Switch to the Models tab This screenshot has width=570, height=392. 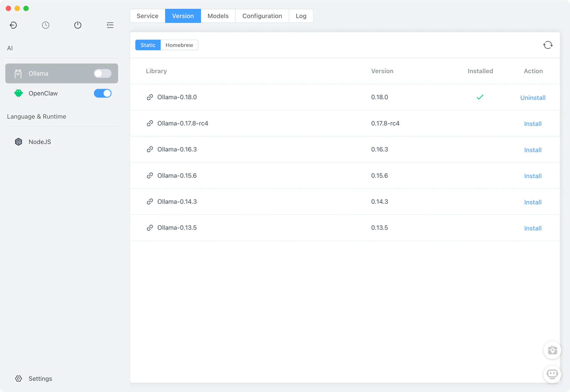click(218, 16)
